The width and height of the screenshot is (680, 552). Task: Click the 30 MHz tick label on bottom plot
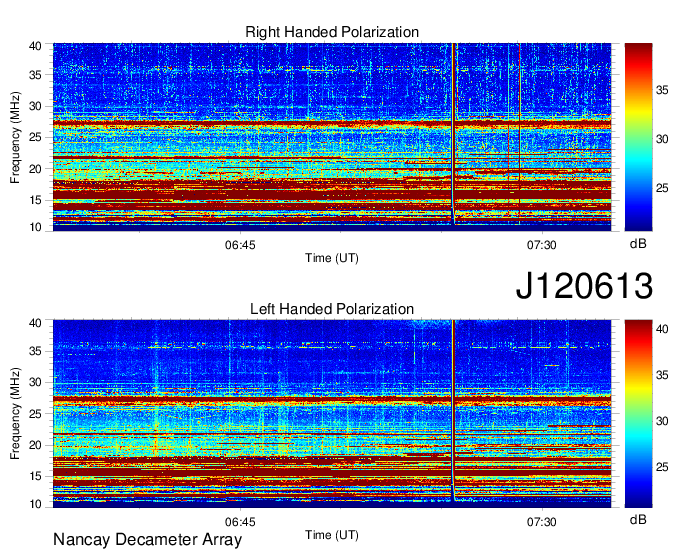coord(35,382)
